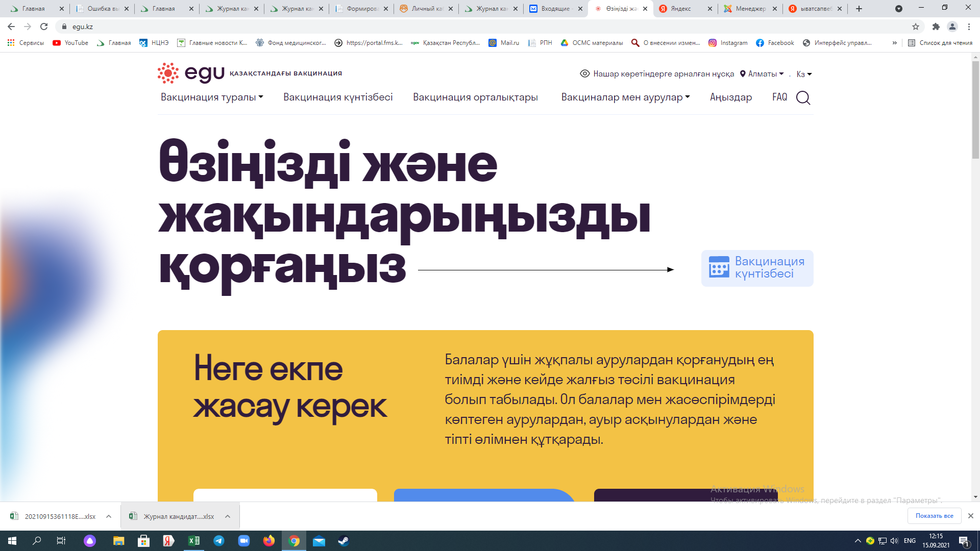Go back to previous page
The width and height of the screenshot is (980, 551).
click(x=11, y=27)
